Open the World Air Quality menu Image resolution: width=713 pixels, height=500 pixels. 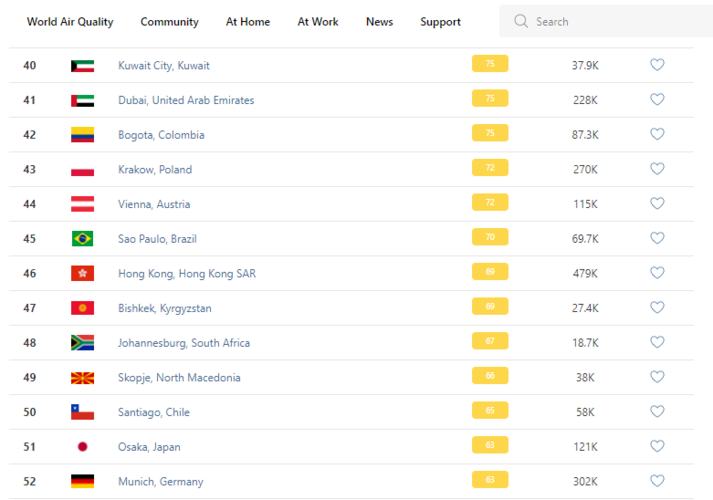[70, 22]
